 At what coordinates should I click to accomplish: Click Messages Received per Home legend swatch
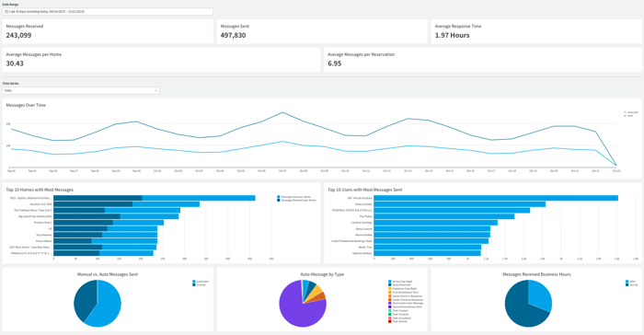coord(279,201)
